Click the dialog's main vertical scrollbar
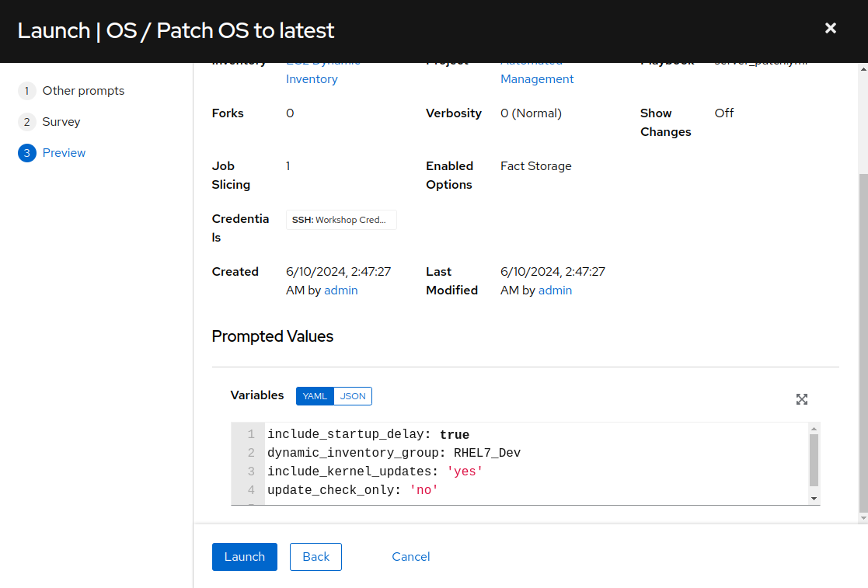This screenshot has height=588, width=868. (x=863, y=343)
